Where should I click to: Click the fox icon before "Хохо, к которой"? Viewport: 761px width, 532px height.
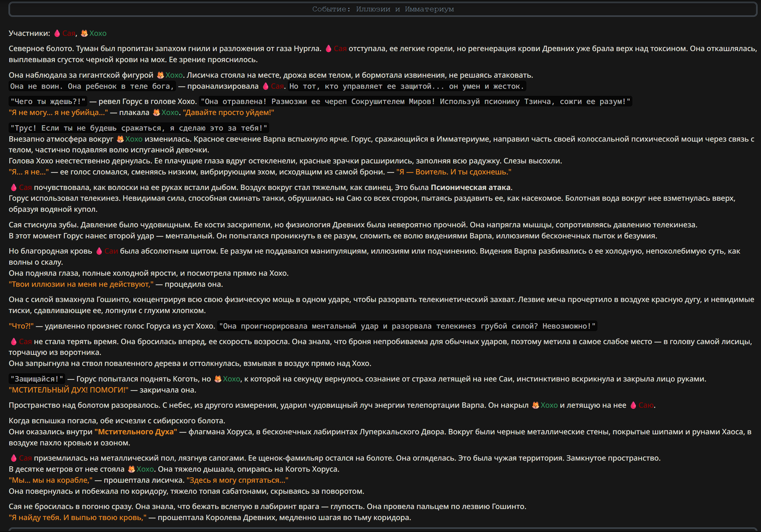click(218, 379)
